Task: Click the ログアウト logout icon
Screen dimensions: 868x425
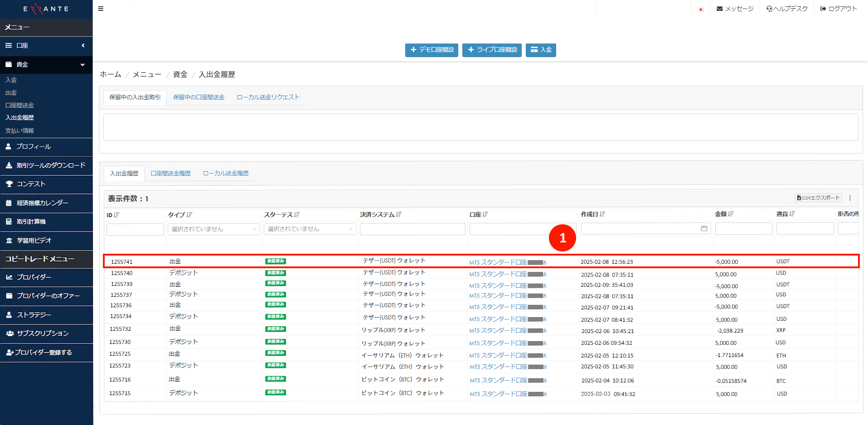Action: pyautogui.click(x=823, y=8)
